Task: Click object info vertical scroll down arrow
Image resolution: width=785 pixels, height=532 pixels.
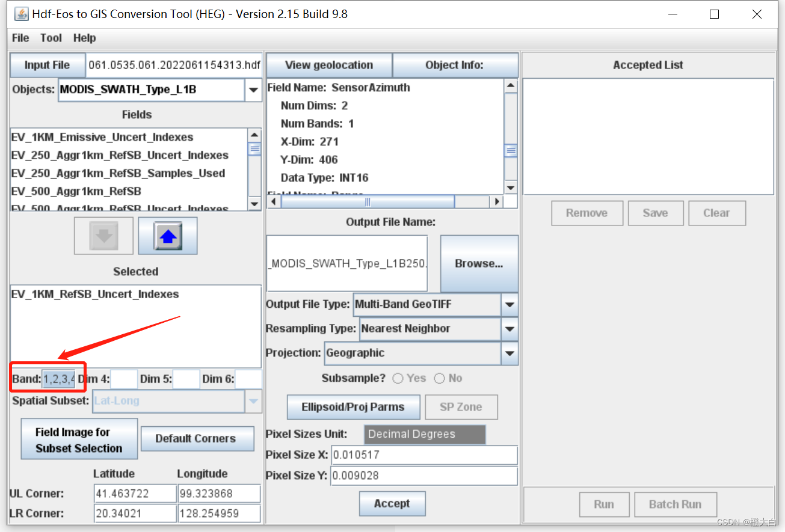Action: tap(511, 188)
